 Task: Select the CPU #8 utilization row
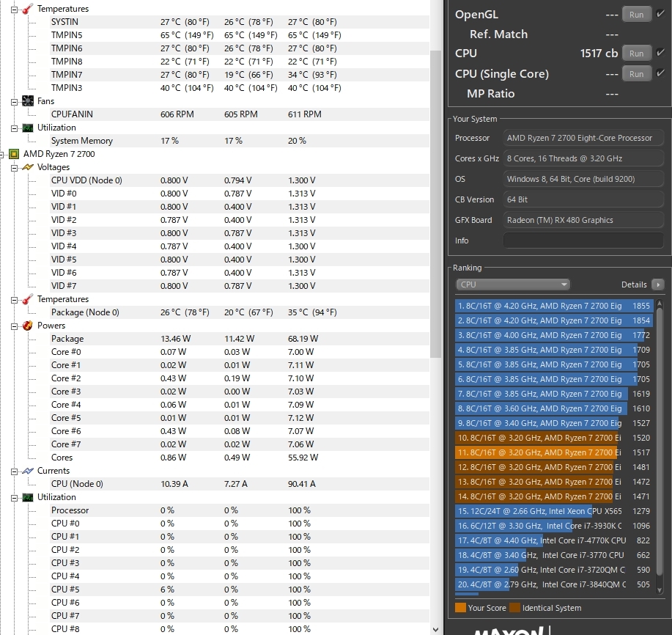pyautogui.click(x=240, y=629)
